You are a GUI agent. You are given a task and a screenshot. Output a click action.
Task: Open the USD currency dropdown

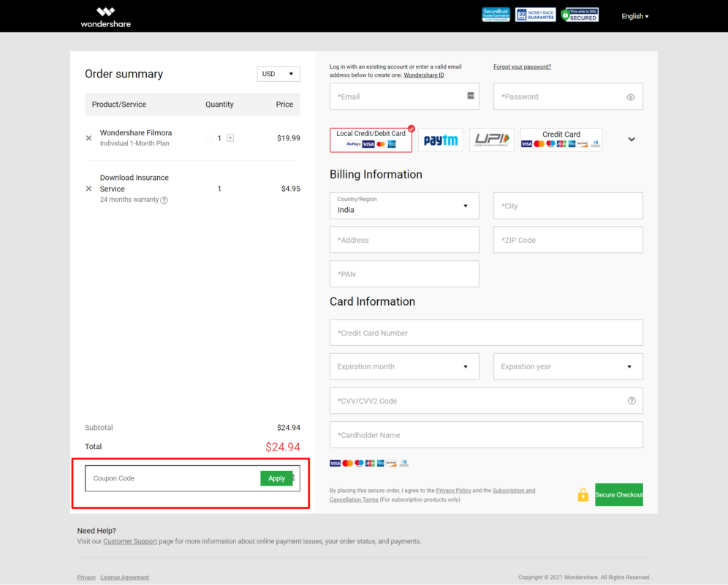click(278, 74)
